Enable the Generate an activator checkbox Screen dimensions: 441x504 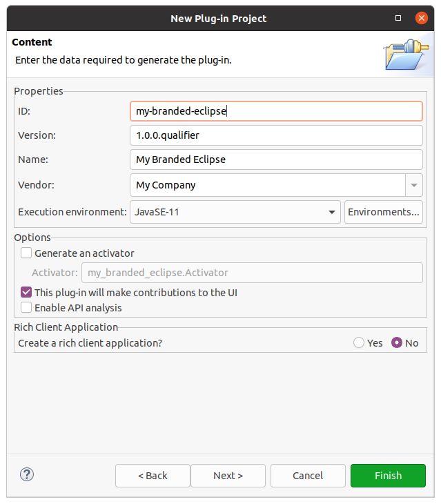tap(26, 253)
